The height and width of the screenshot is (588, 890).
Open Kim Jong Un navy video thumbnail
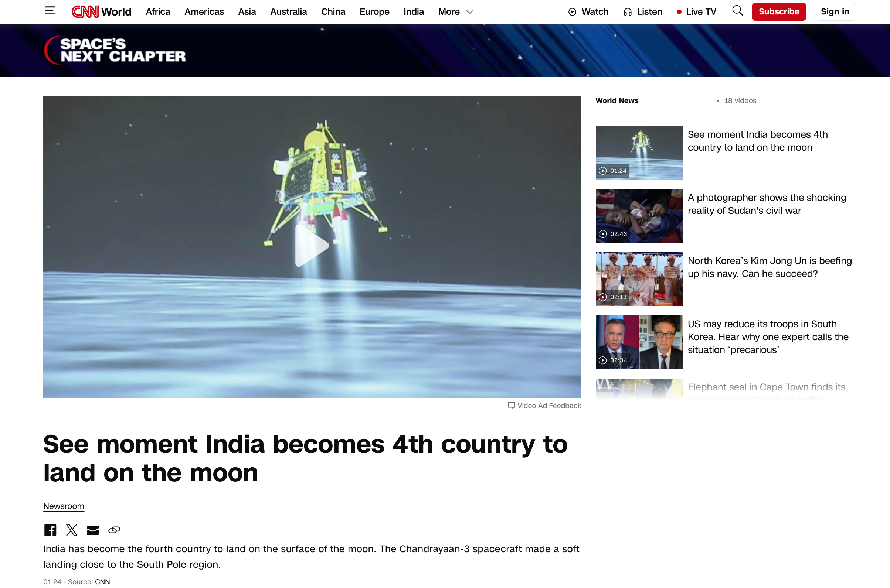click(639, 278)
